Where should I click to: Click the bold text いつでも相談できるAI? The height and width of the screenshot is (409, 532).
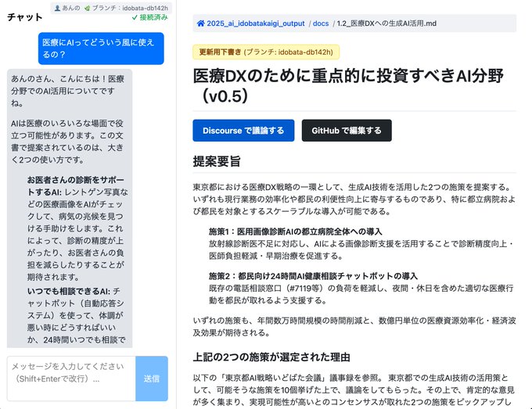coord(69,292)
